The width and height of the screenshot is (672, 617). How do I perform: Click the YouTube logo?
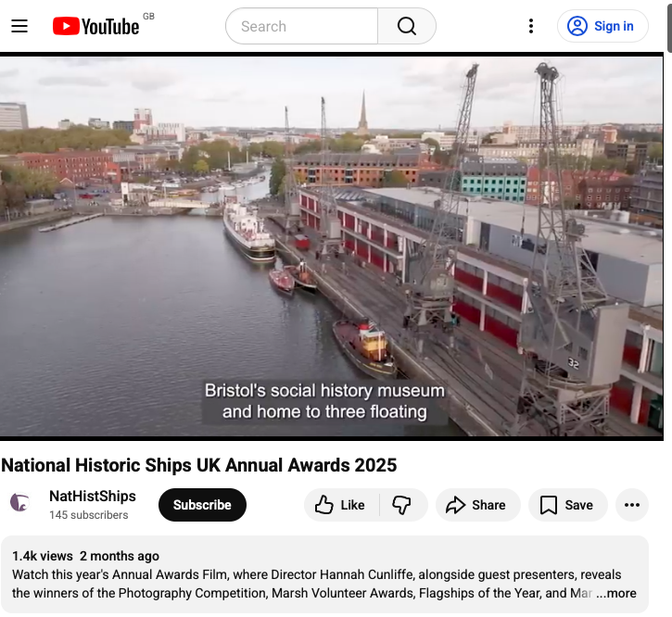point(95,26)
